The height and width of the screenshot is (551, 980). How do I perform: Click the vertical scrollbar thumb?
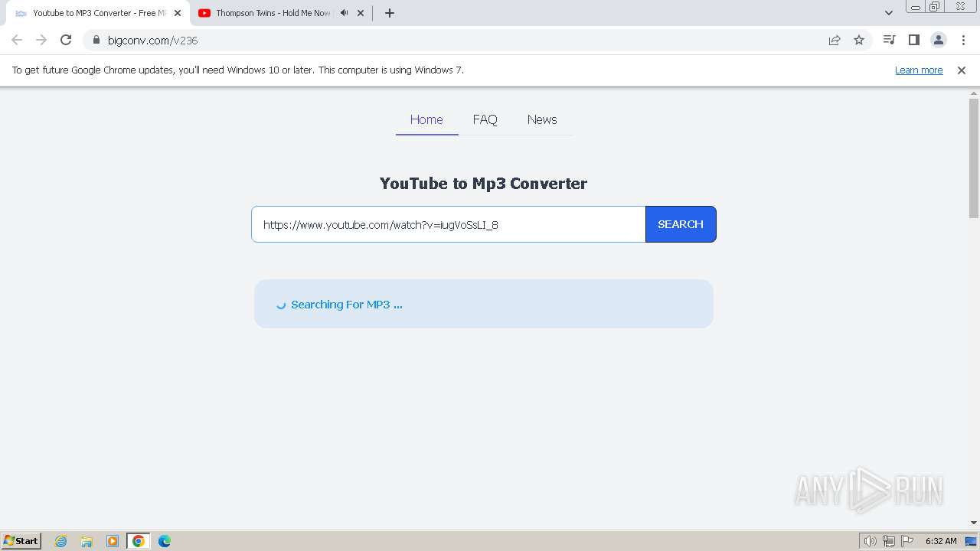tap(974, 158)
